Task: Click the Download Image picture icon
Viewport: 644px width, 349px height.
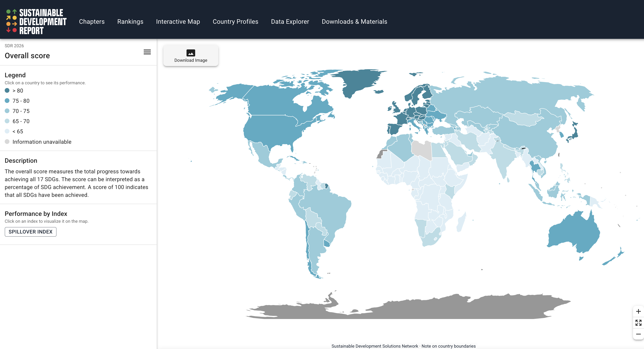Action: [191, 53]
